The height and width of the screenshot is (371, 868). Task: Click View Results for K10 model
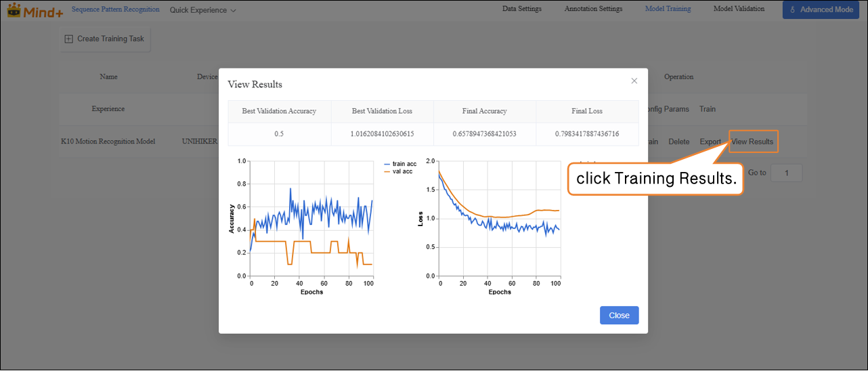pyautogui.click(x=752, y=141)
